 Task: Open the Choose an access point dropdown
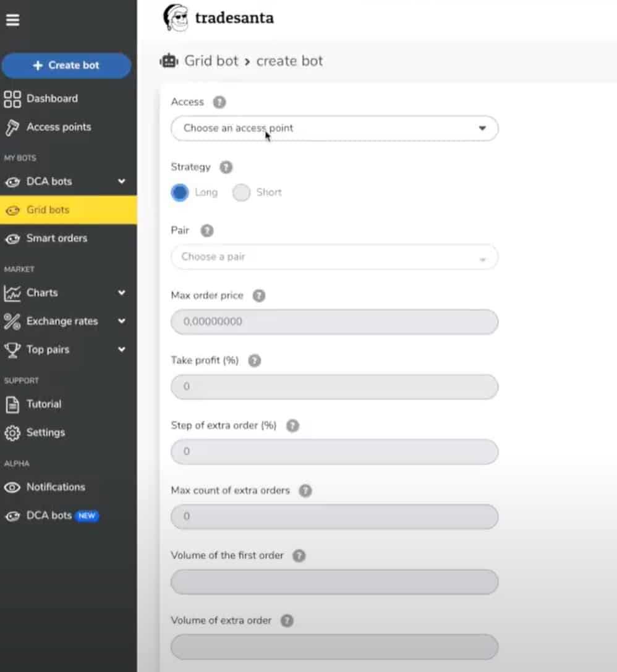coord(334,129)
